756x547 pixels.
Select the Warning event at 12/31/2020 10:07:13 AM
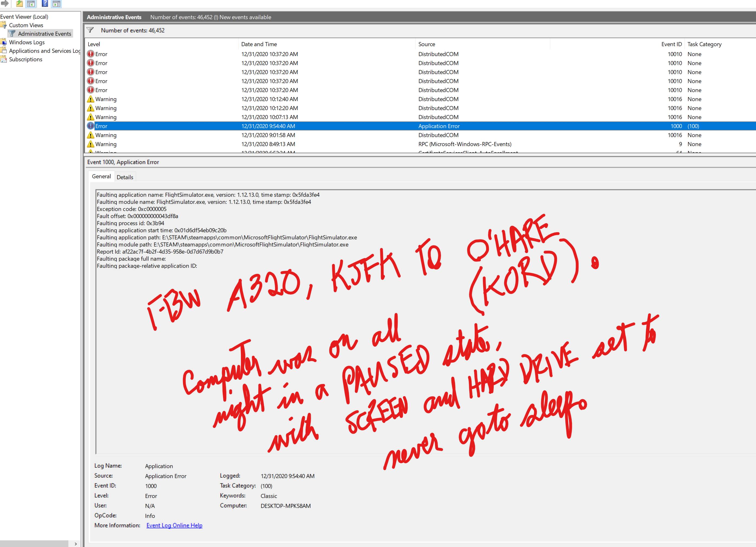pos(420,117)
